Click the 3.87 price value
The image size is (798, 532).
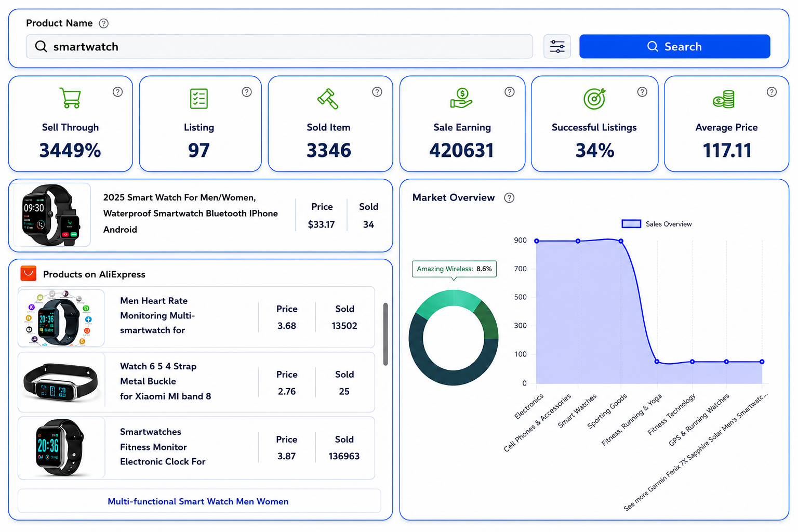pos(287,456)
